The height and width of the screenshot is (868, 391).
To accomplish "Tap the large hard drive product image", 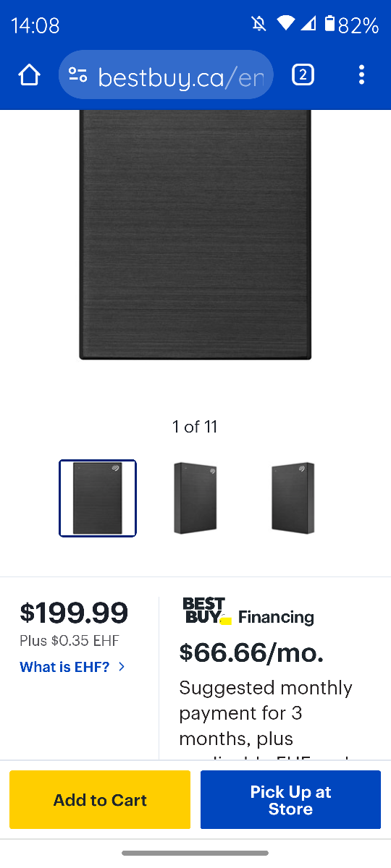I will point(195,234).
